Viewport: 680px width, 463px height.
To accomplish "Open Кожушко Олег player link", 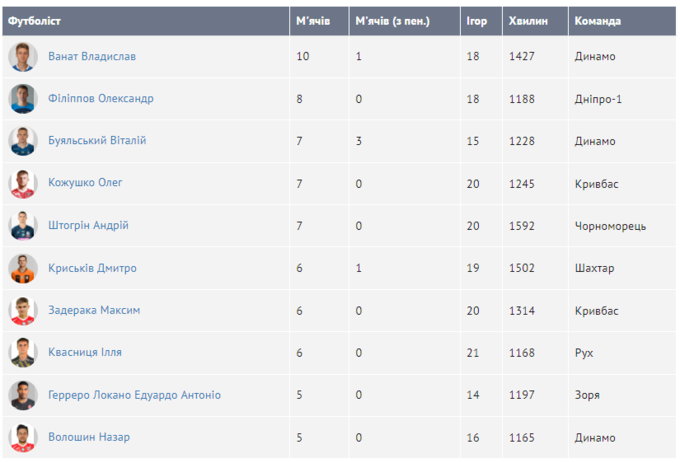I will point(85,184).
